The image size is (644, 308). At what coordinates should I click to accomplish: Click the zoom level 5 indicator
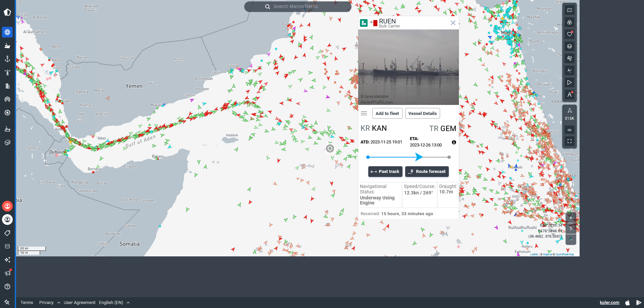pos(571,228)
